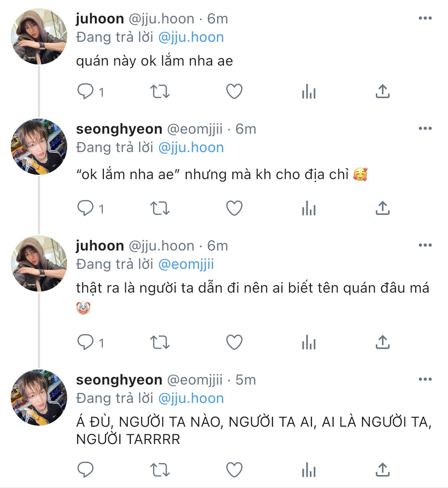Retweet juhoon's "quán này ok lắm" tweet

point(159,92)
